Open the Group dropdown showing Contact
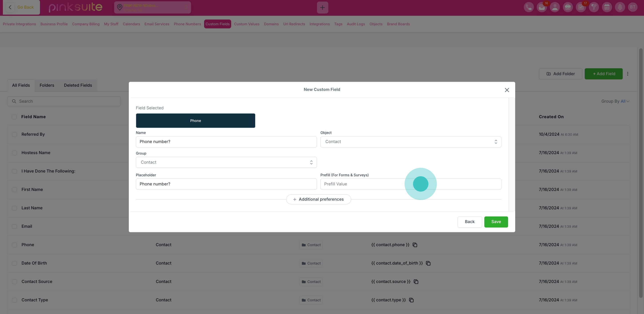This screenshot has height=314, width=644. coord(226,162)
